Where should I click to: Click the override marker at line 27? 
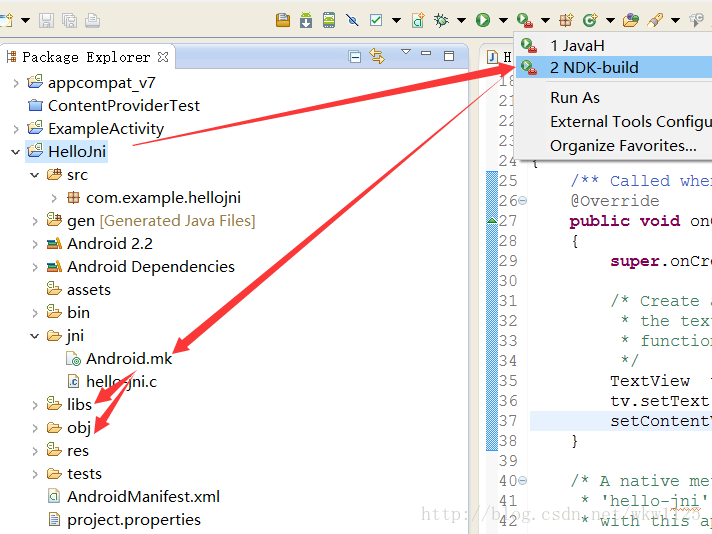[491, 221]
